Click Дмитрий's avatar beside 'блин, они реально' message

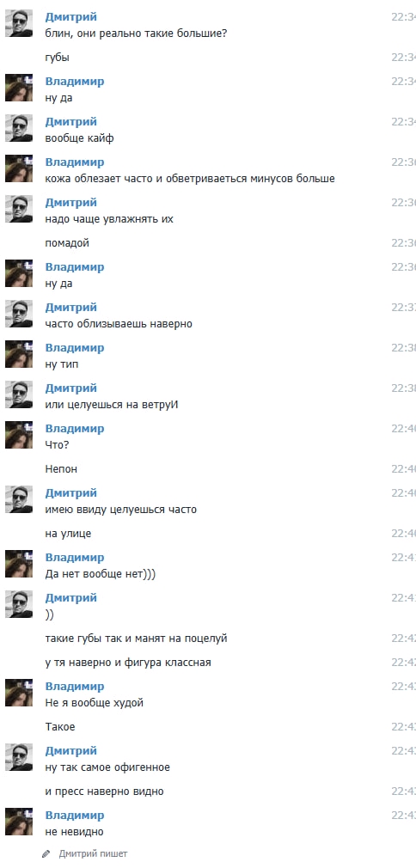(19, 23)
